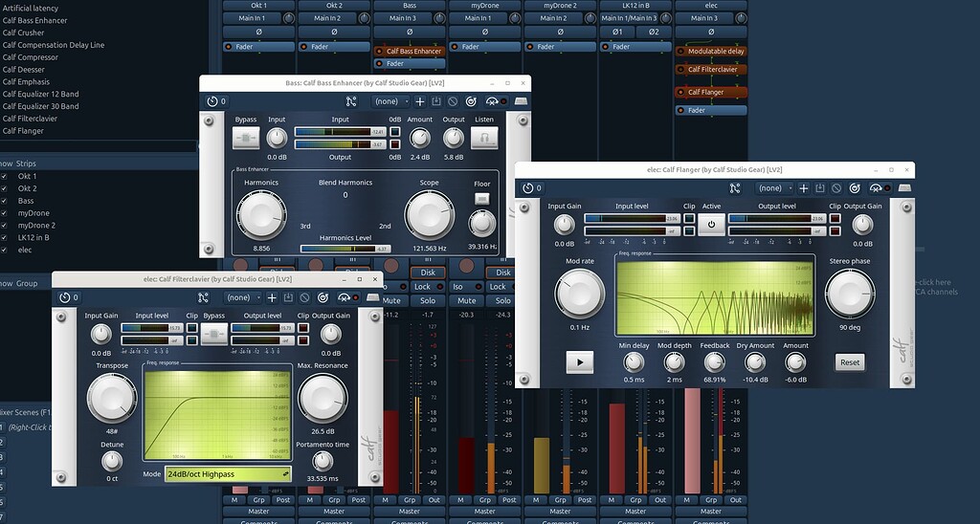Select Calf Equalizer 12 Band in plugin list

(x=40, y=94)
